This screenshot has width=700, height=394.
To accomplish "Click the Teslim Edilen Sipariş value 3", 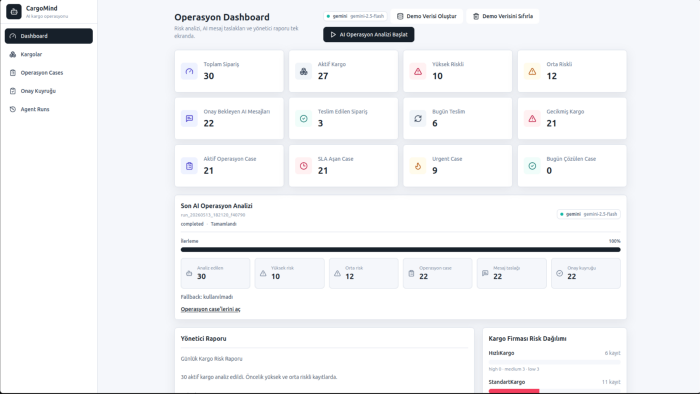I will coord(321,124).
